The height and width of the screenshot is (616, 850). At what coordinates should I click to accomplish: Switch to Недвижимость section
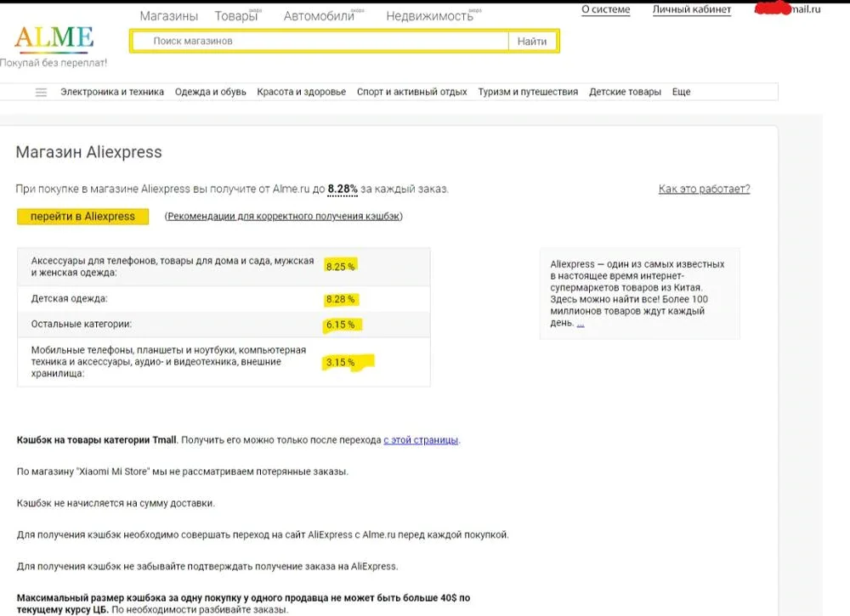[429, 16]
